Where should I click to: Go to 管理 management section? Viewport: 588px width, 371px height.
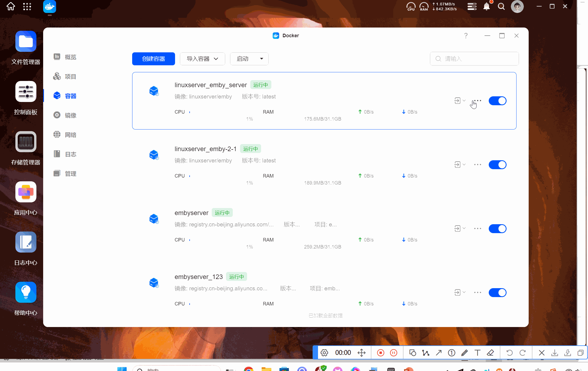[65, 173]
